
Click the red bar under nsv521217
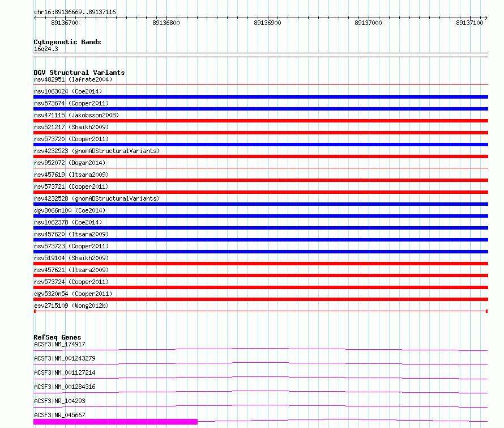pos(260,133)
